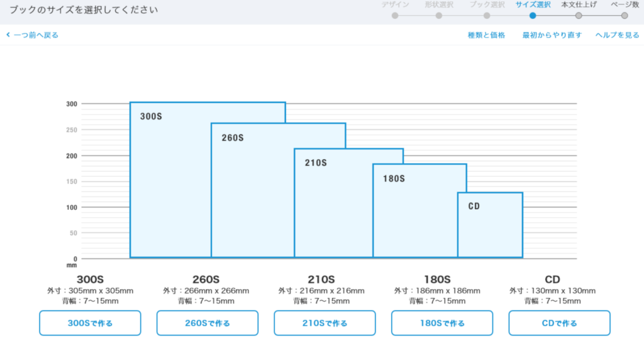
Task: Click the 300Sで作る button
Action: tap(90, 323)
